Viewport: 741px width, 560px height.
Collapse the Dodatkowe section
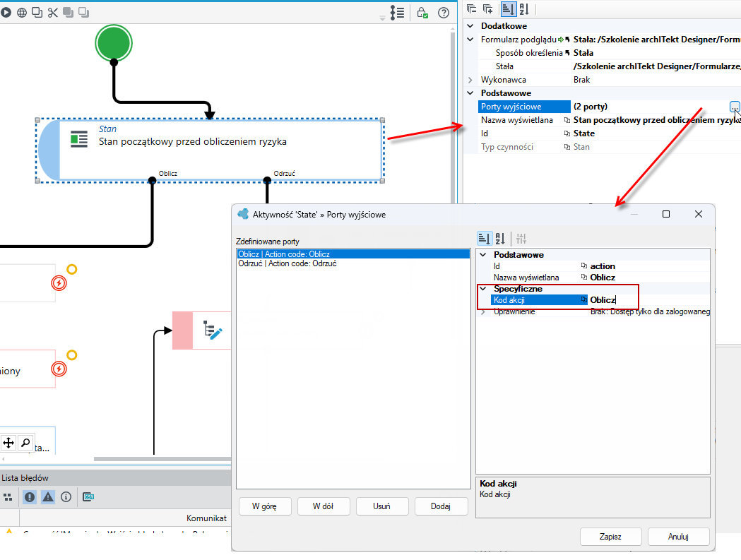470,26
